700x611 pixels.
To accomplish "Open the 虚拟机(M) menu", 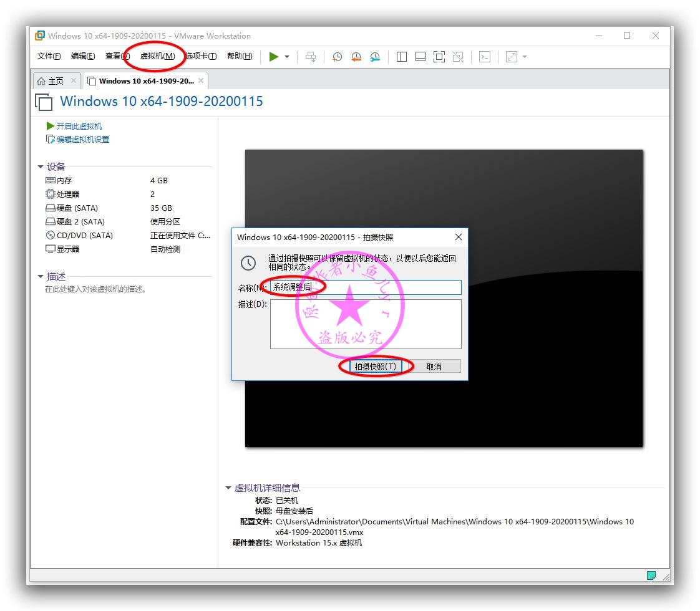I will [x=157, y=56].
